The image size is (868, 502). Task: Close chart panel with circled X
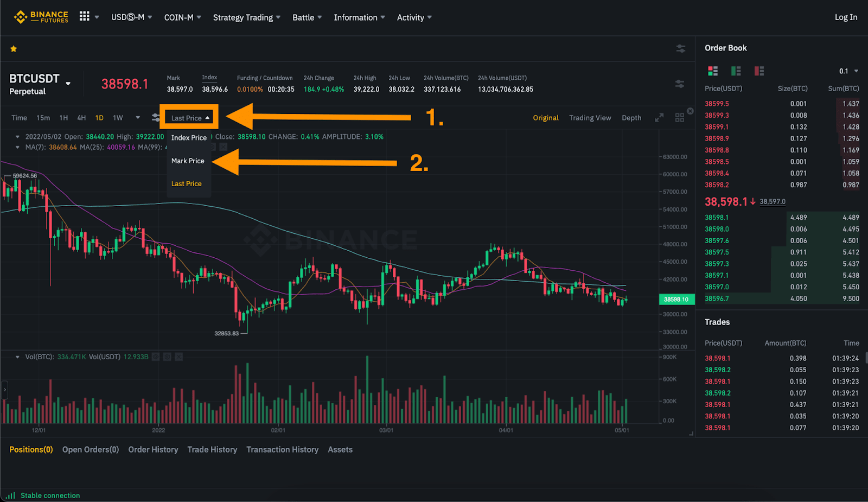tap(690, 111)
